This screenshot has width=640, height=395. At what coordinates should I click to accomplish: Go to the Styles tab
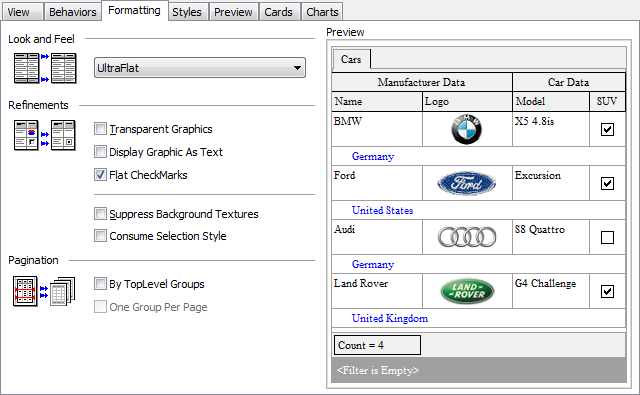187,12
